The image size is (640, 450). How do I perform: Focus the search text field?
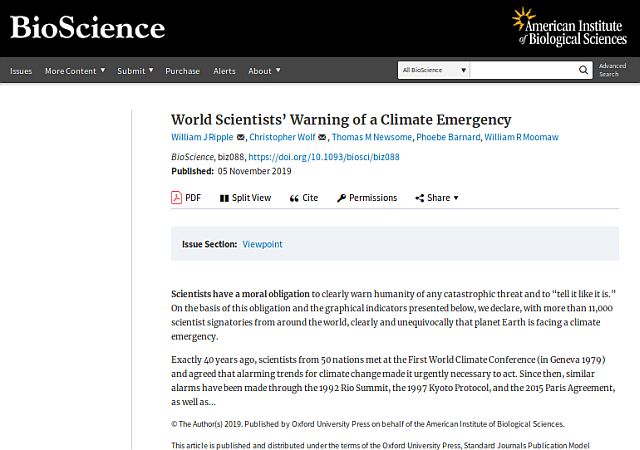coord(524,70)
